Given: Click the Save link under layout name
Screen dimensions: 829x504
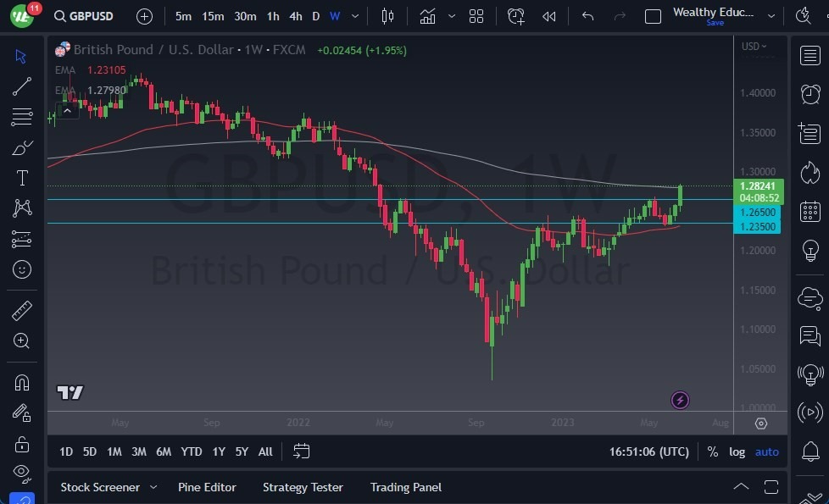Looking at the screenshot, I should (x=715, y=23).
